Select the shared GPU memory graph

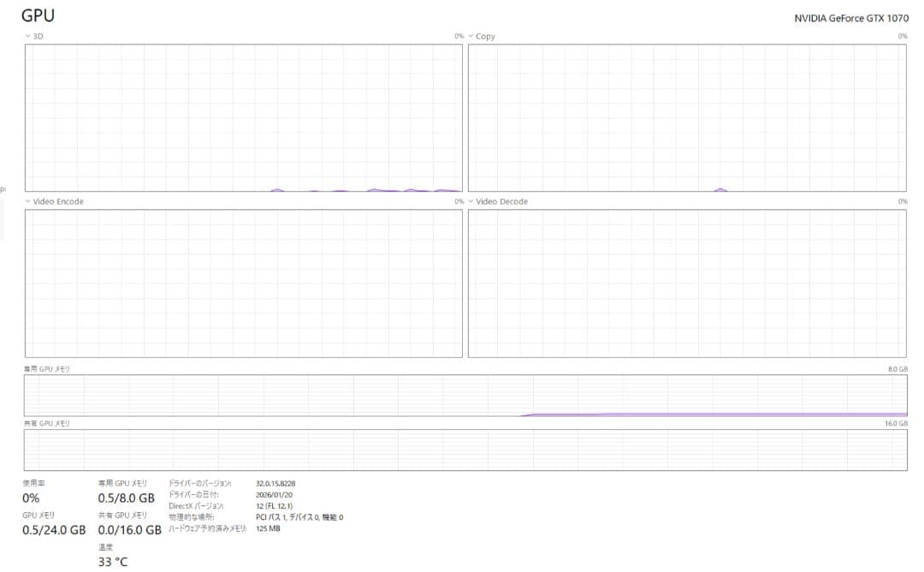click(x=465, y=449)
